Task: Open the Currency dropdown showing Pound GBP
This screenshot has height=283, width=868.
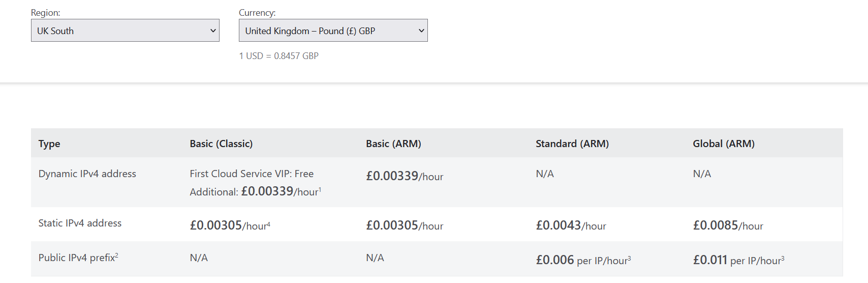Action: [x=333, y=31]
